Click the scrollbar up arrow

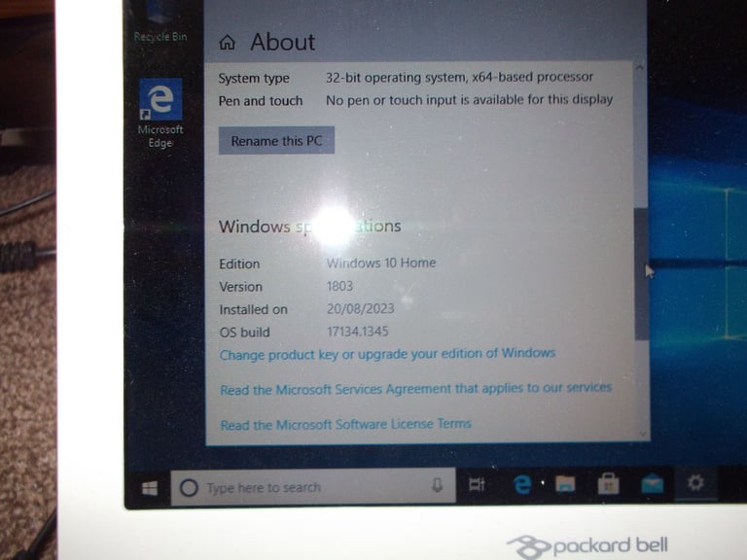click(x=640, y=68)
